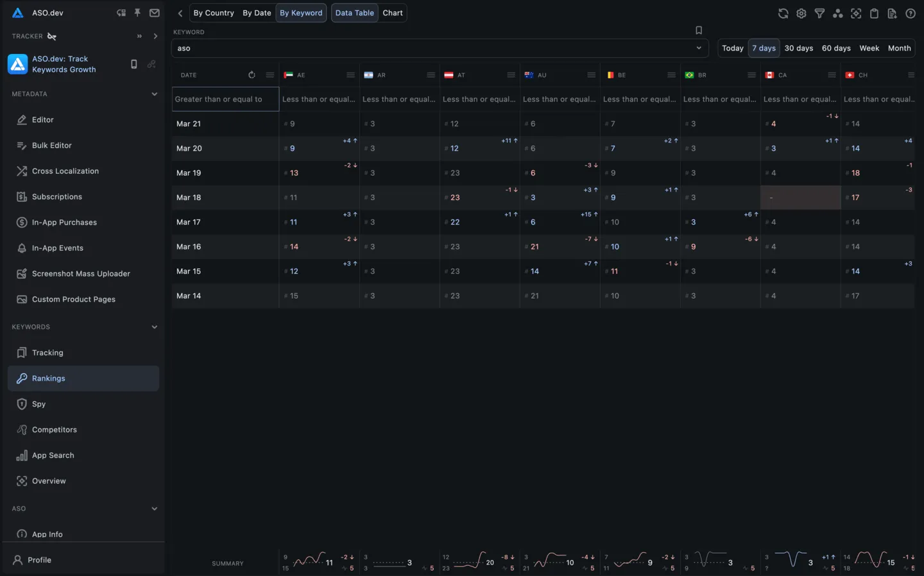Enable the Month date range view
This screenshot has width=924, height=576.
click(x=899, y=47)
